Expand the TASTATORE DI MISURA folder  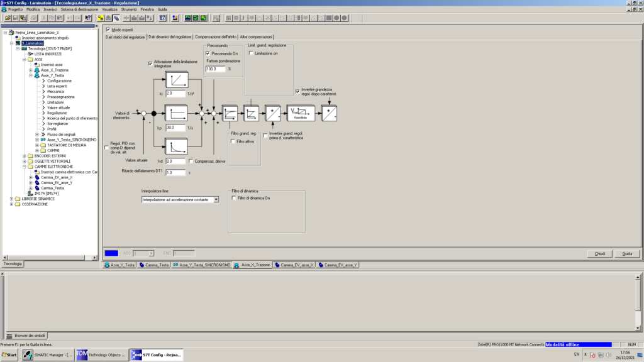coord(37,145)
